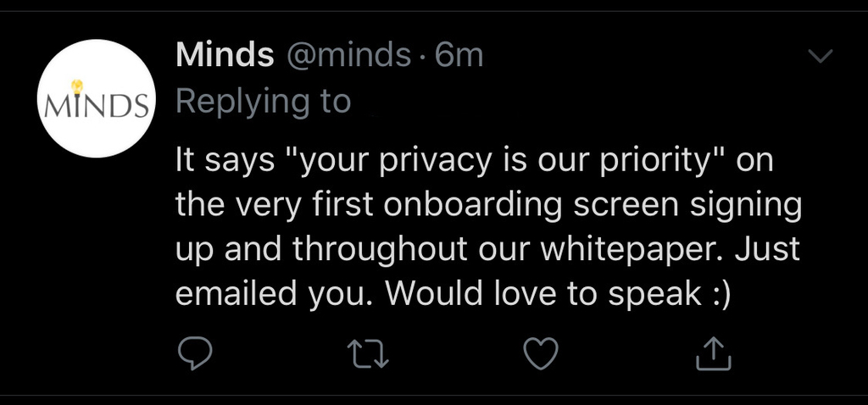The image size is (868, 405).
Task: Click the @minds handle
Action: (351, 56)
